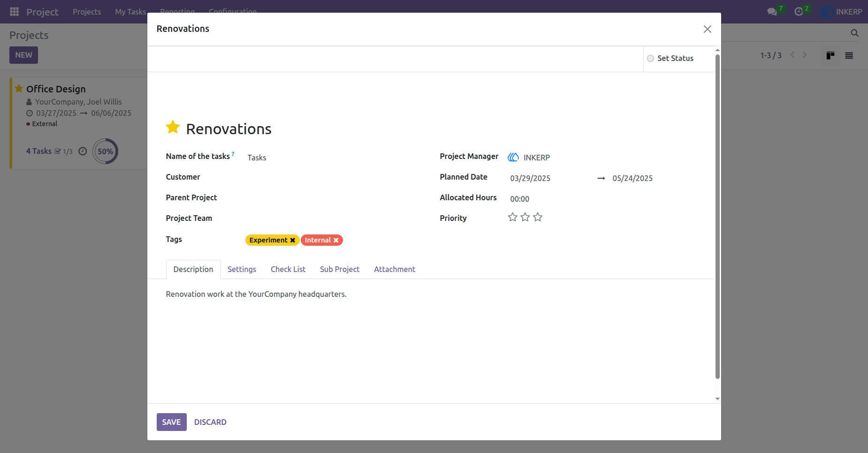
Task: Open the apps grid menu icon
Action: 14,12
